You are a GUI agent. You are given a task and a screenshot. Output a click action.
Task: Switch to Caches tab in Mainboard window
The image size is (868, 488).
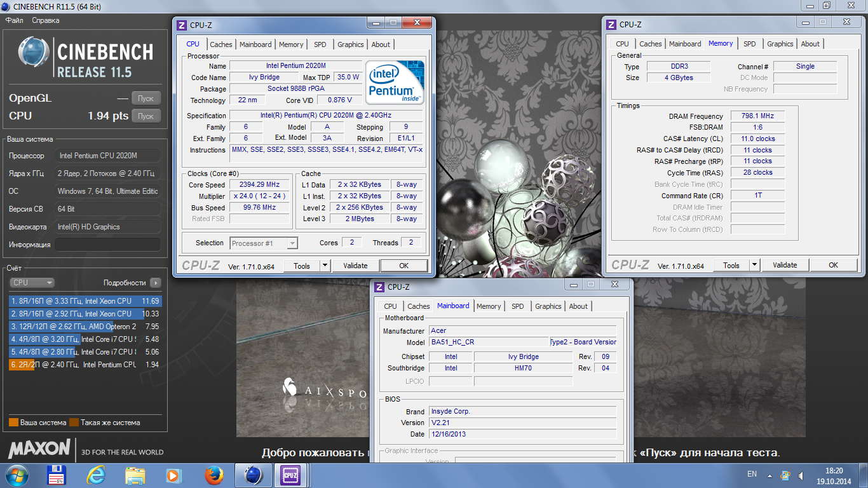[419, 306]
